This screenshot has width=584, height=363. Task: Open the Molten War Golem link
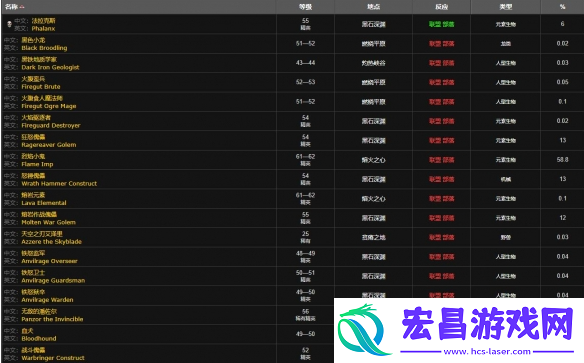click(48, 222)
